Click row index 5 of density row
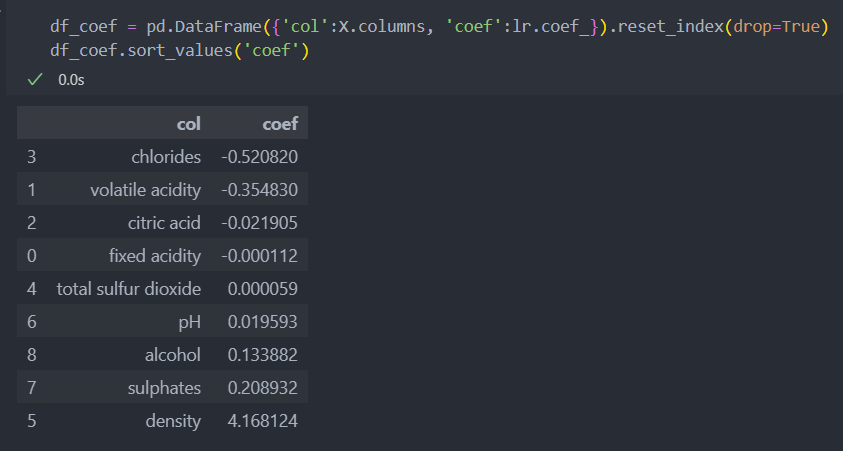This screenshot has width=843, height=451. coord(32,421)
